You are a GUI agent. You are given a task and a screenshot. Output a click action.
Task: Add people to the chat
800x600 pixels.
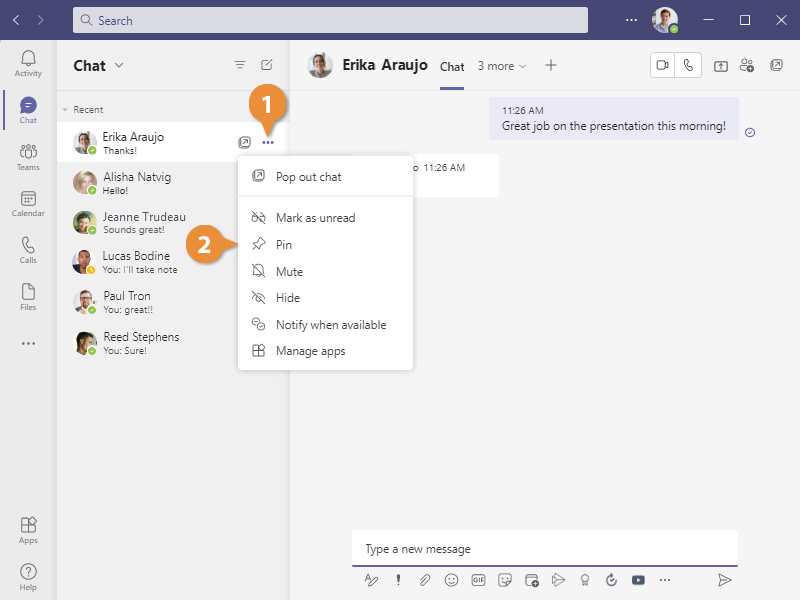[747, 65]
